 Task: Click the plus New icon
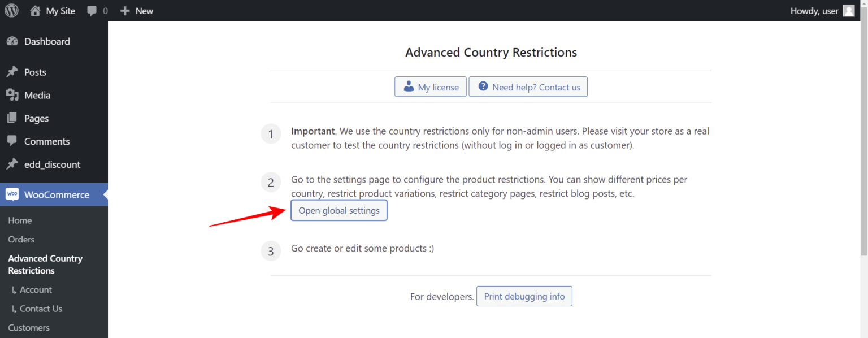pyautogui.click(x=125, y=11)
